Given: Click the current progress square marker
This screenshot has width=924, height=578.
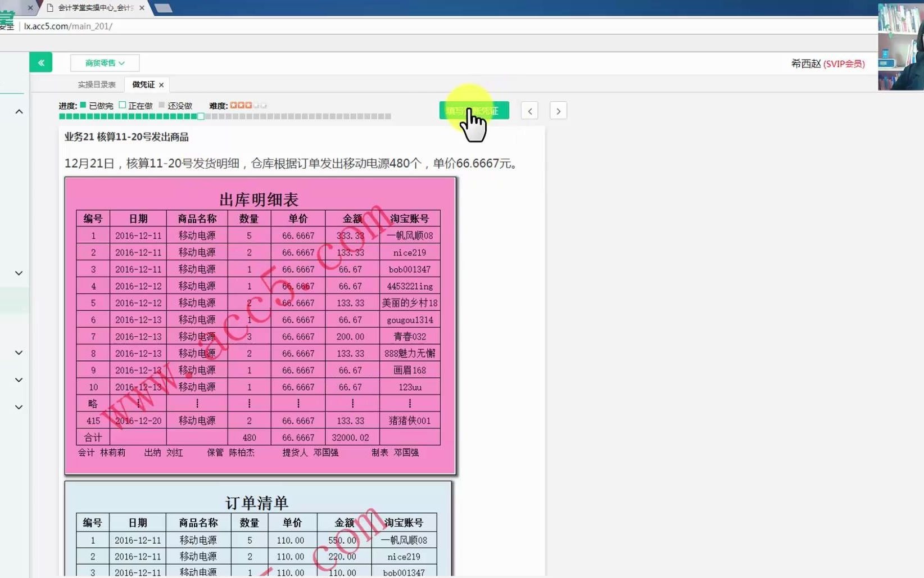Looking at the screenshot, I should tap(201, 116).
